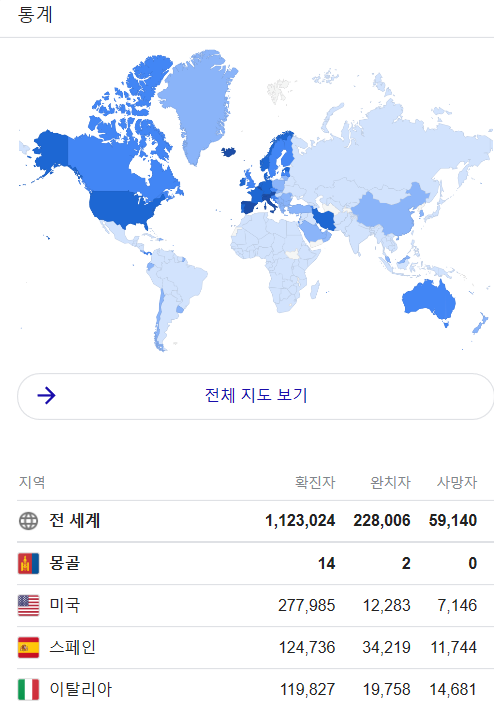This screenshot has height=708, width=498.
Task: Click Australia on the world map
Action: coord(428,299)
